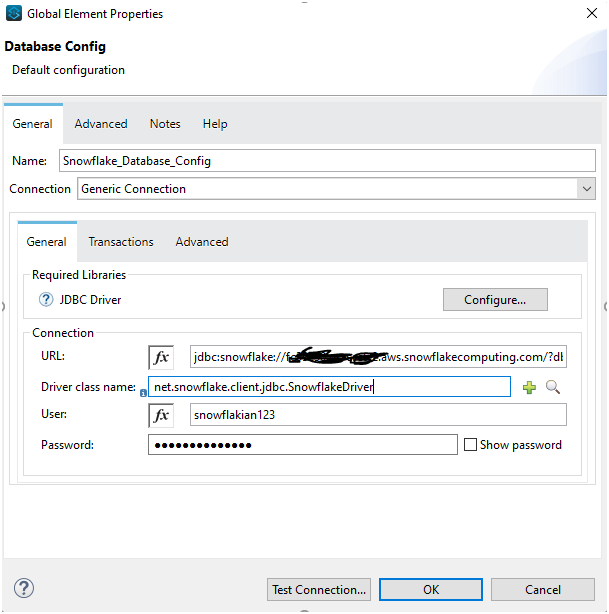Click the Default configuration description text
Viewport: 609px width, 614px height.
(x=69, y=70)
